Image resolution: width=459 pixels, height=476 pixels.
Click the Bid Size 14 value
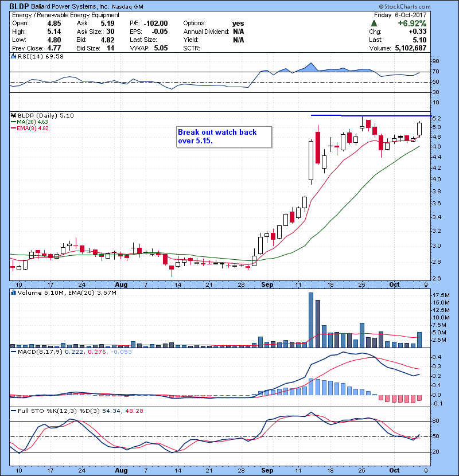111,48
